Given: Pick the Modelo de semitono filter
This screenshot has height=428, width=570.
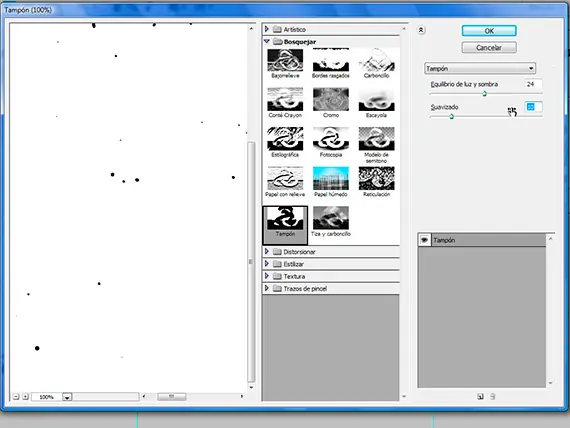Looking at the screenshot, I should click(376, 139).
